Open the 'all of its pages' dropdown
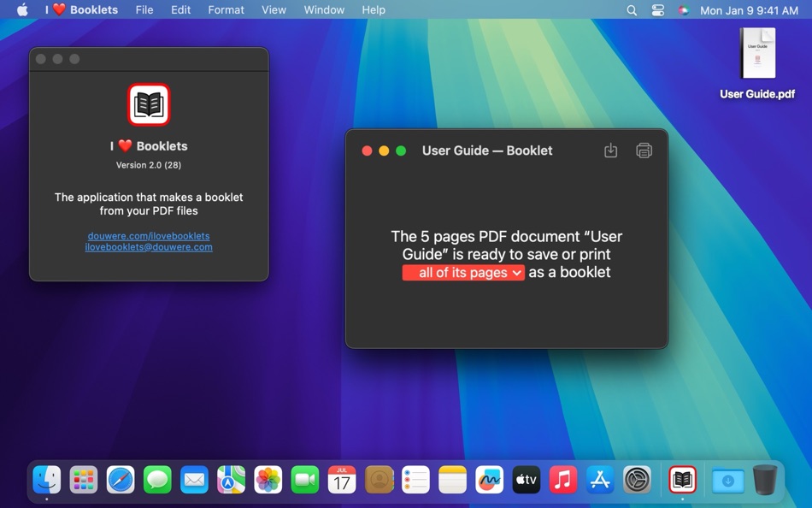The height and width of the screenshot is (508, 812). point(463,272)
